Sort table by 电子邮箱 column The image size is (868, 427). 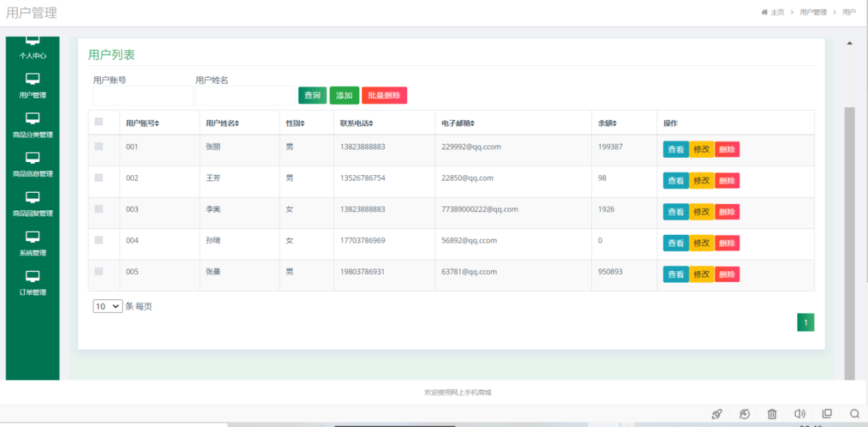click(458, 123)
